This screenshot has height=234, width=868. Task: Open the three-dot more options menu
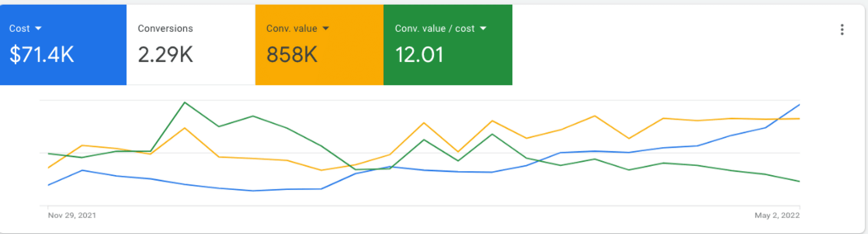point(842,29)
